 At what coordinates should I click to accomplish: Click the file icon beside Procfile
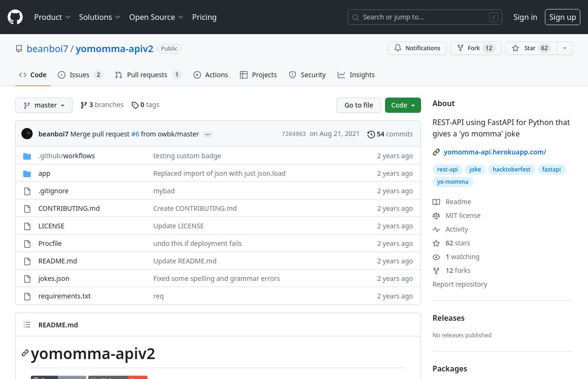(27, 244)
